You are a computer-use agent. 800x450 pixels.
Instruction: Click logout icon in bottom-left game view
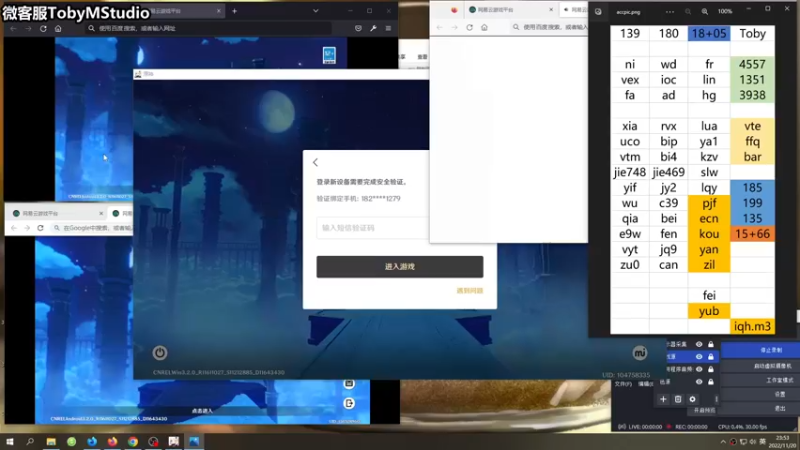point(349,404)
